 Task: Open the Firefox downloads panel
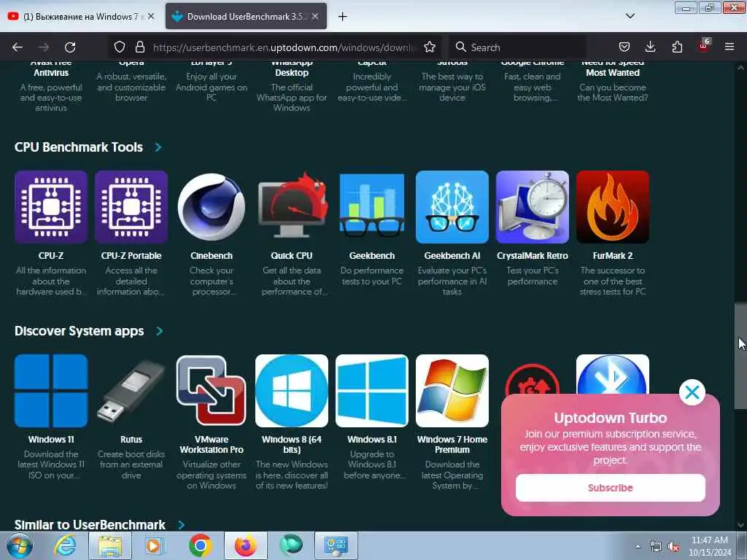(x=650, y=47)
